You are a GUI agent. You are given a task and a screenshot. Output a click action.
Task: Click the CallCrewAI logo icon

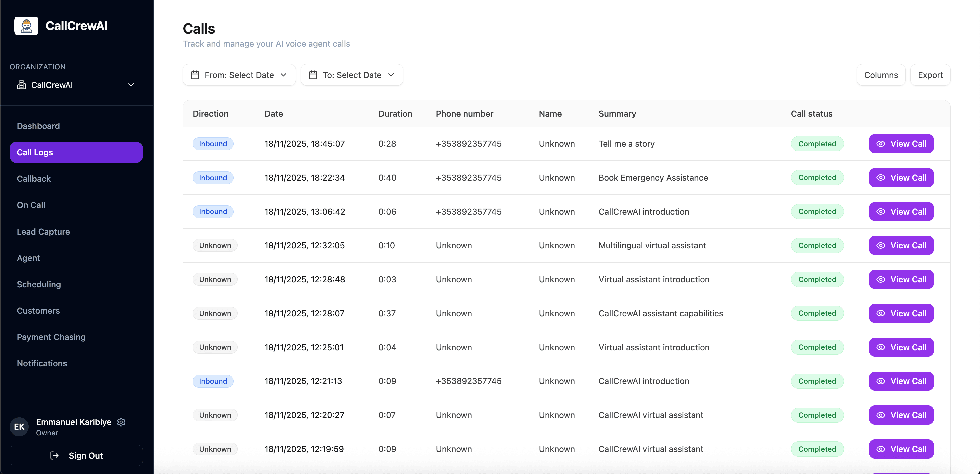pos(26,25)
